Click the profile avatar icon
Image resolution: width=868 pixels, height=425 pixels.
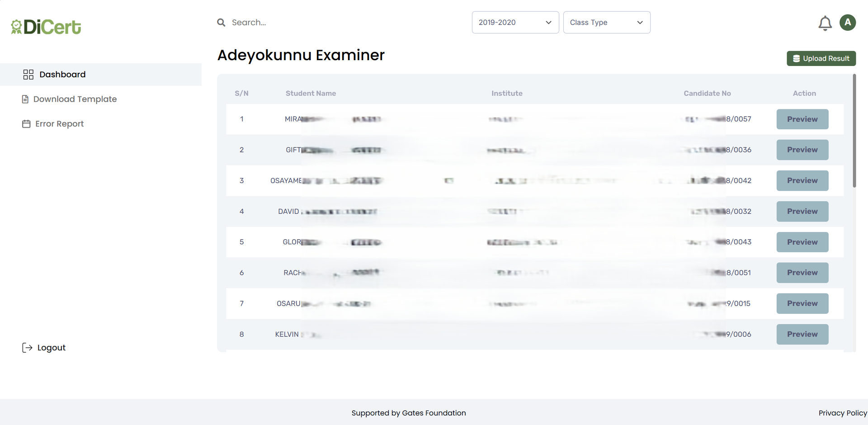click(848, 23)
